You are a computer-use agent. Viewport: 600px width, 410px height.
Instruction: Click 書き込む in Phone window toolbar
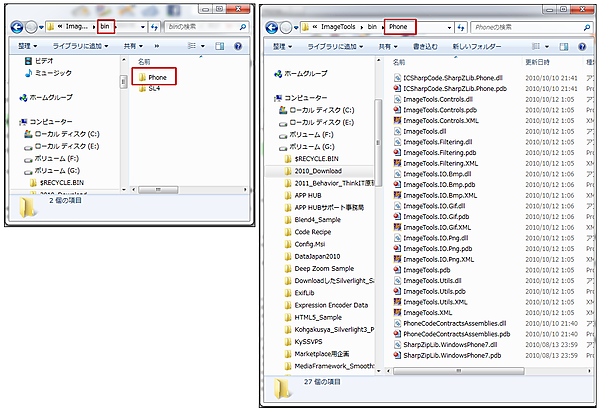(425, 47)
